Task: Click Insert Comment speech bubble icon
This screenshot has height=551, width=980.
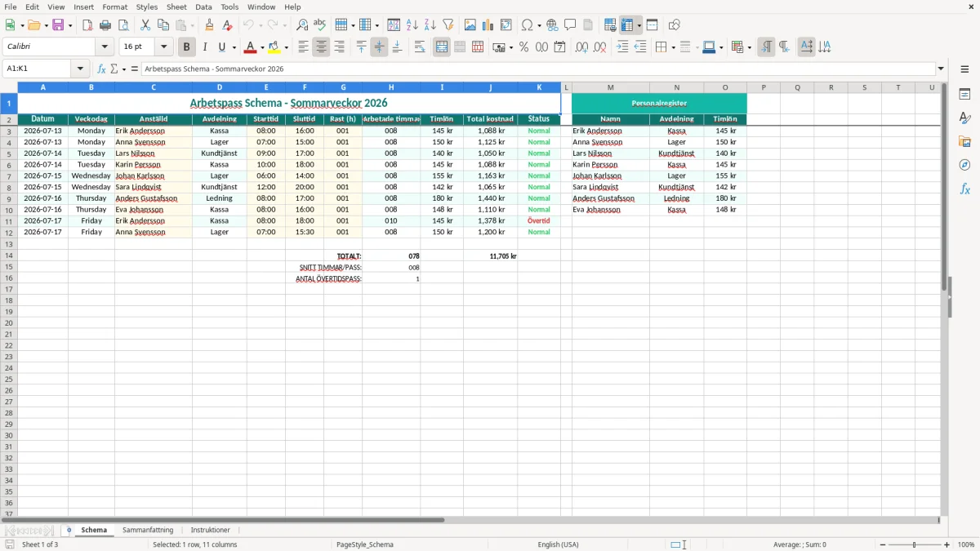Action: (571, 25)
